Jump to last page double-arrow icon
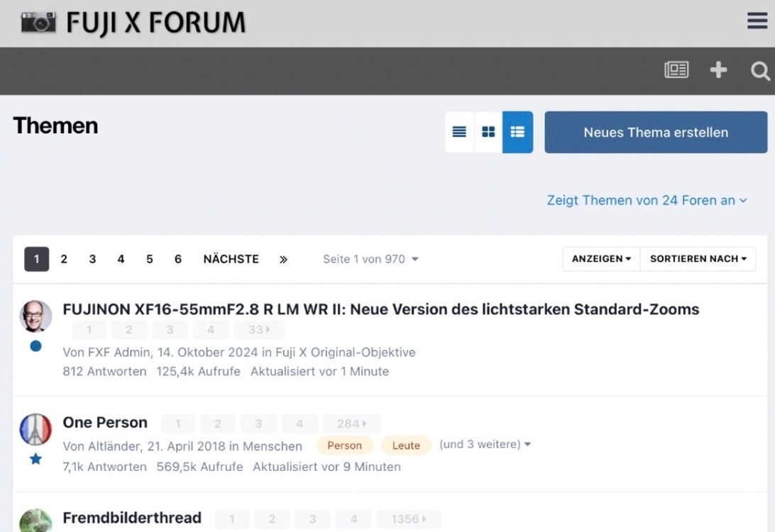This screenshot has height=532, width=775. (283, 260)
